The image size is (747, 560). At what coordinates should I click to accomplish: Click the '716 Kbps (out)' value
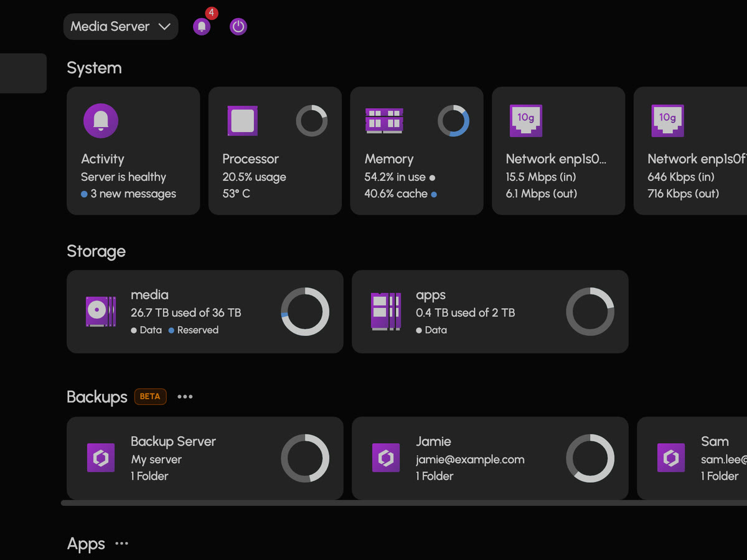[x=684, y=194]
